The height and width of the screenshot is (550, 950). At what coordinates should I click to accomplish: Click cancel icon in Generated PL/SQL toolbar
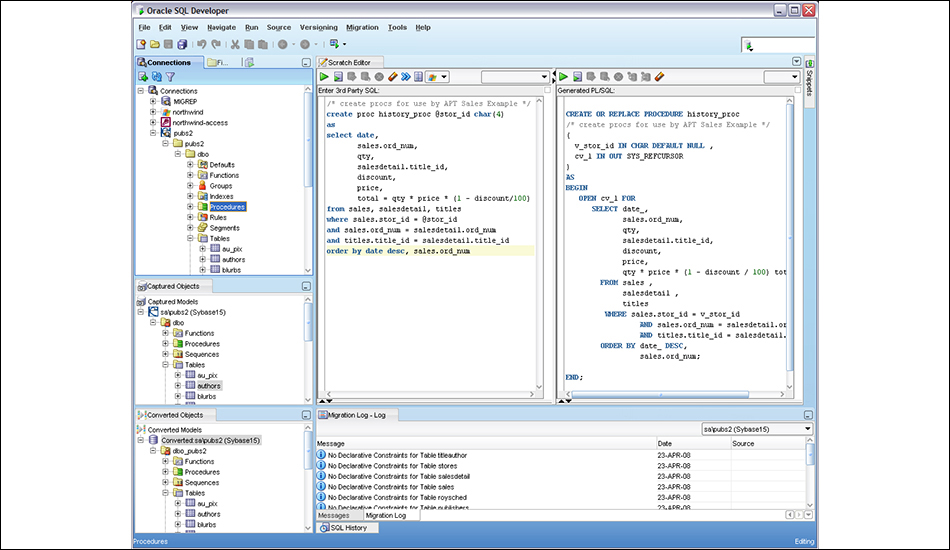coord(618,77)
